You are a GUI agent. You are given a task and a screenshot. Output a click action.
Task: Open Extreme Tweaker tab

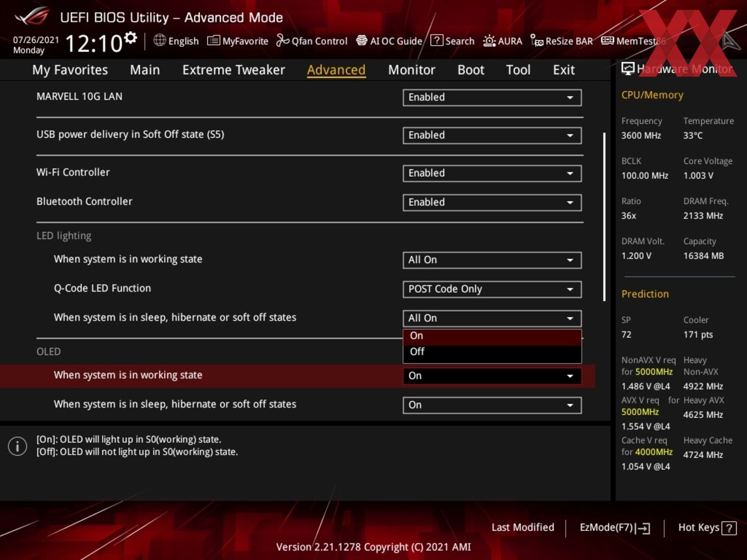tap(233, 70)
